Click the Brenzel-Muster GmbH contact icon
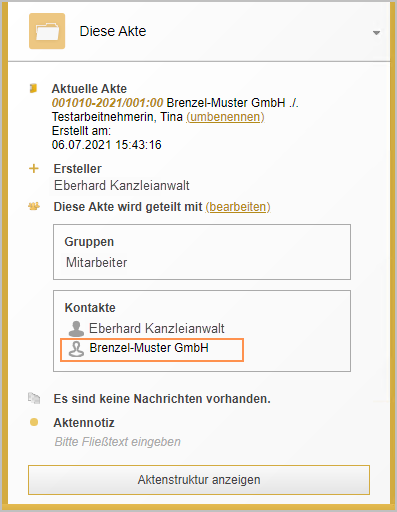397x512 pixels. (x=76, y=349)
